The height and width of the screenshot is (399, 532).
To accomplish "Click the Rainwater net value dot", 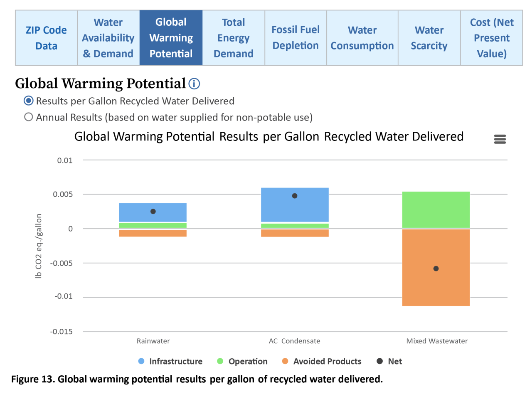I will (x=153, y=212).
